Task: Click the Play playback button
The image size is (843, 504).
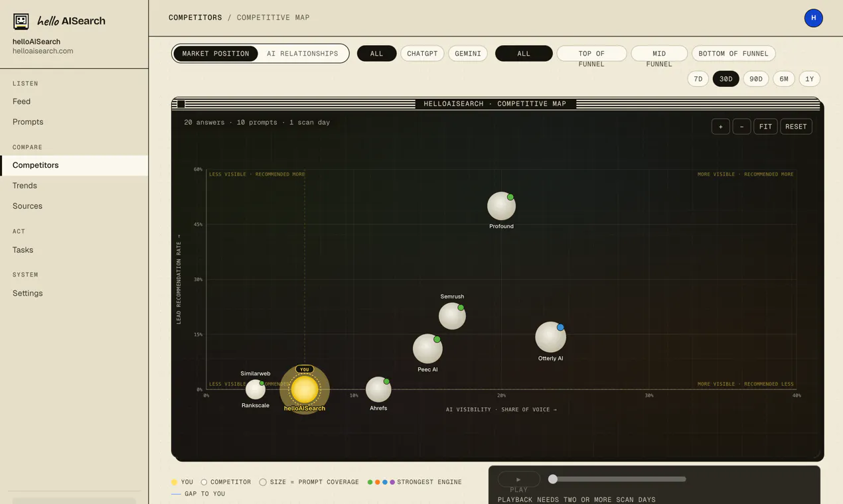Action: (518, 479)
